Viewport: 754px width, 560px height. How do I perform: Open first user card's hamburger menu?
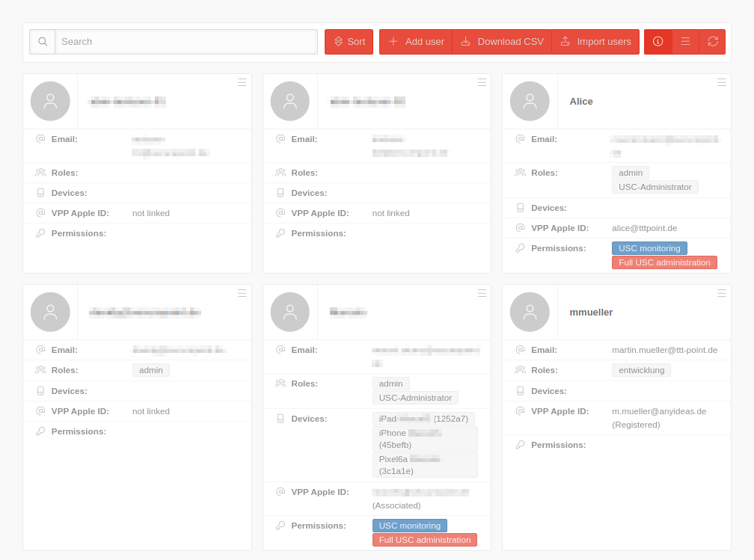242,82
